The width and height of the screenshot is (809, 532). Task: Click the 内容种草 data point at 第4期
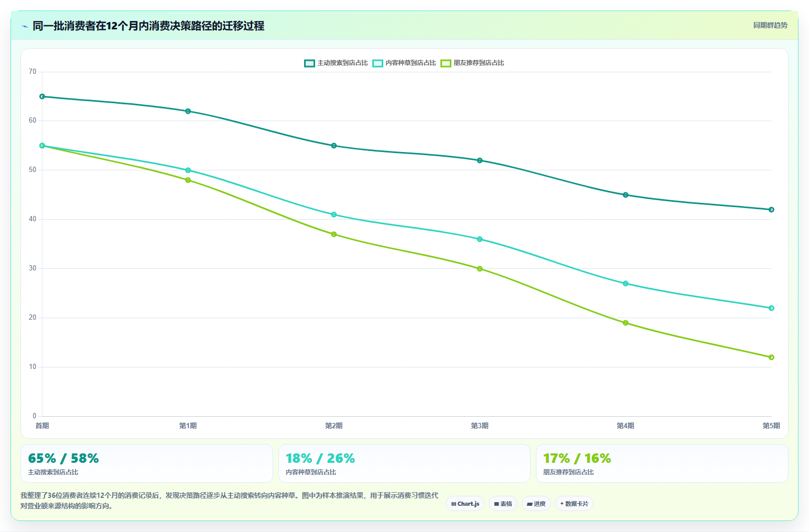click(625, 284)
